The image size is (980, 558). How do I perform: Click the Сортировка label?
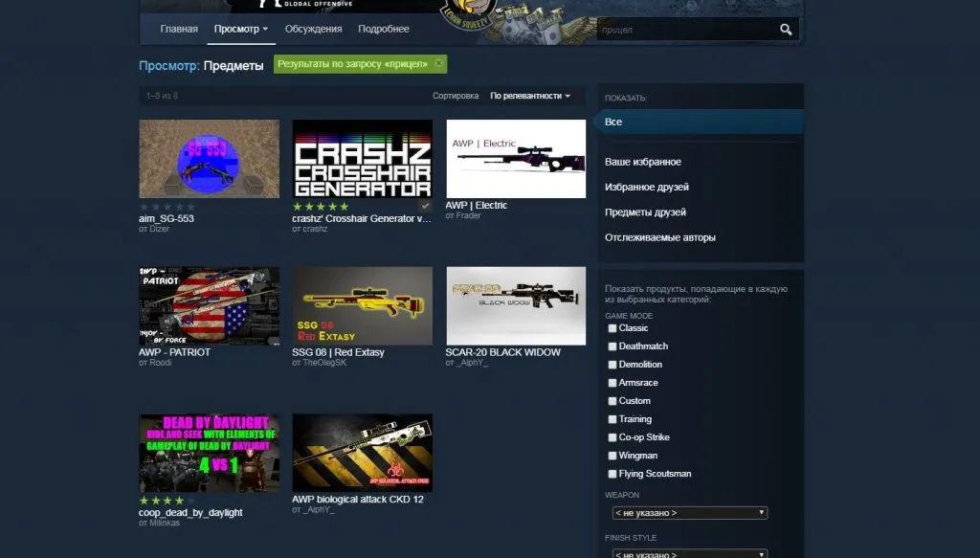456,96
